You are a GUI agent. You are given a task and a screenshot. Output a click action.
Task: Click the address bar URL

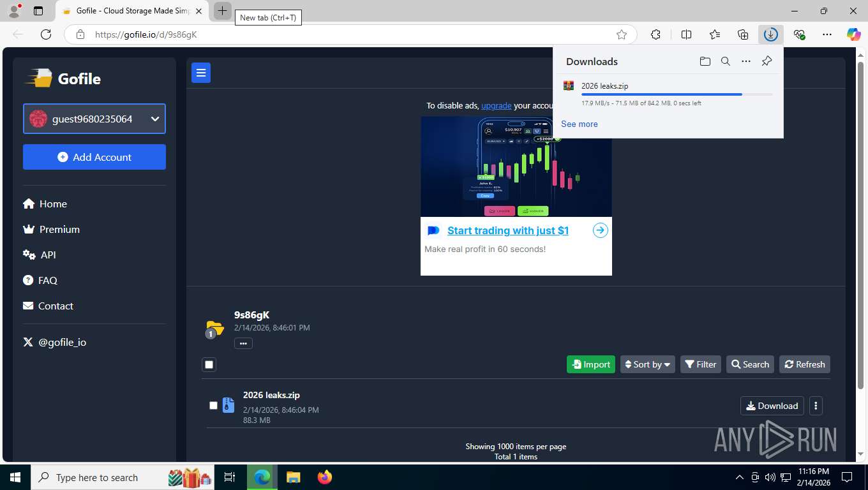(146, 34)
